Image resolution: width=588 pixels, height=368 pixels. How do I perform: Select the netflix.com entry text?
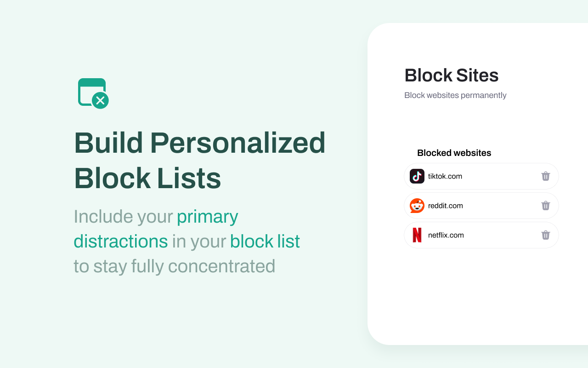tap(446, 235)
